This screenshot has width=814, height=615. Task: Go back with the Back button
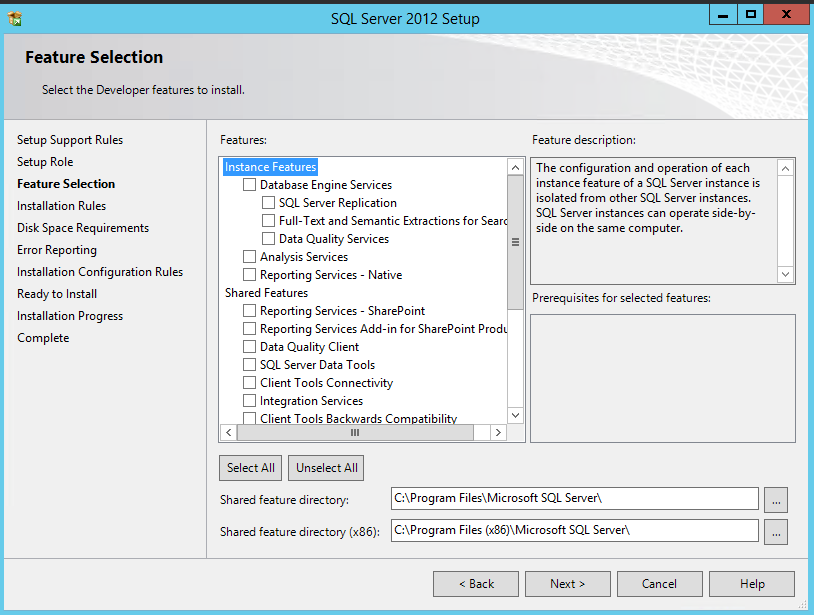click(x=476, y=584)
